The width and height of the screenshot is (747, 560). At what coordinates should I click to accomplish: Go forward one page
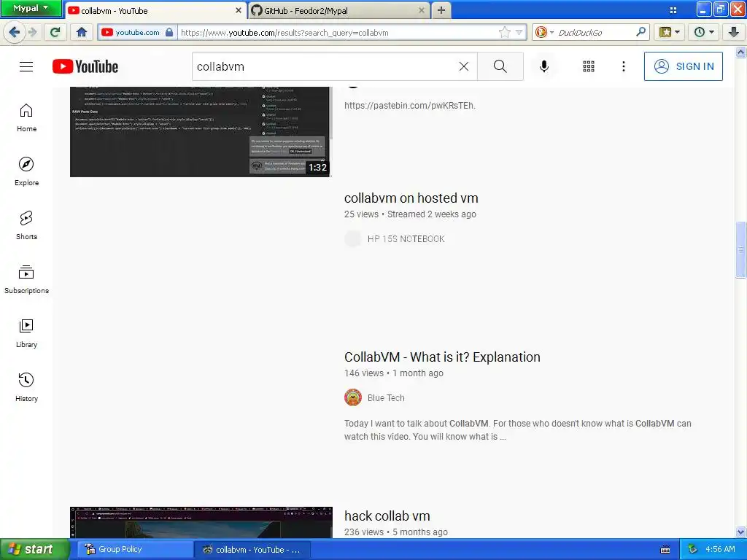(32, 32)
